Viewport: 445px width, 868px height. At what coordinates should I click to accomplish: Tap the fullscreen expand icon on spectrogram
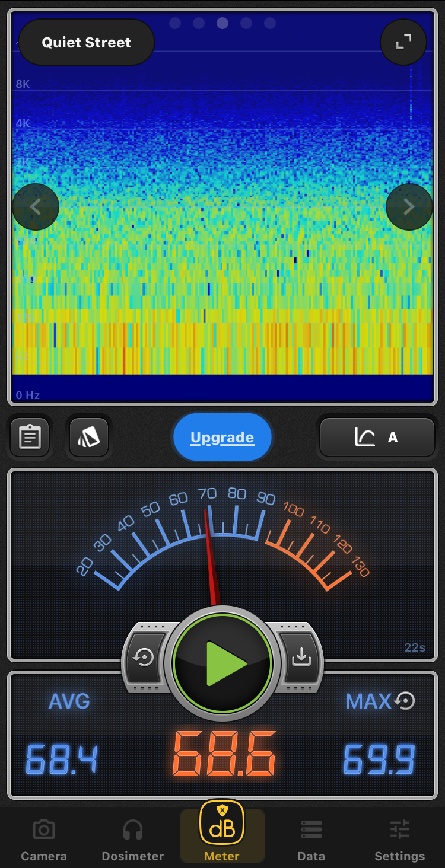pyautogui.click(x=403, y=42)
